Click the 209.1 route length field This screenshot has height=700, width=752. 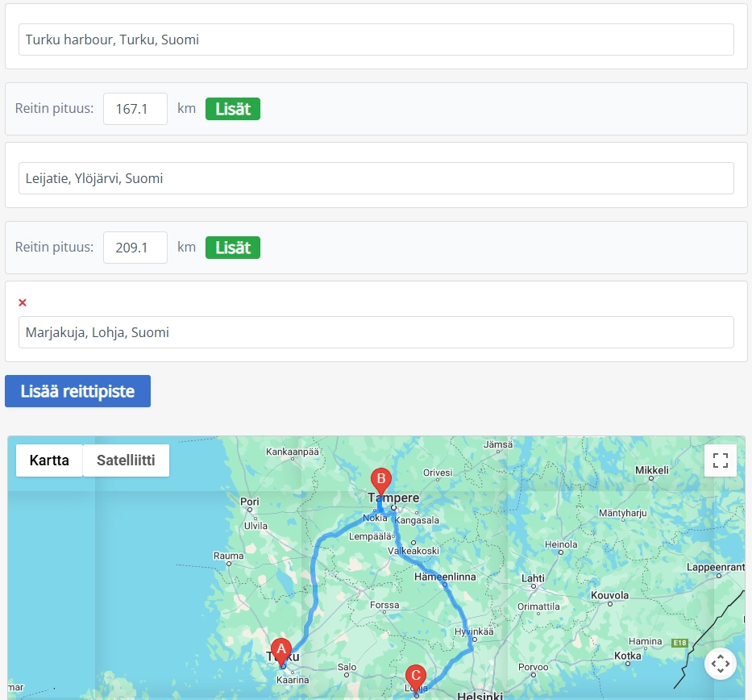135,248
